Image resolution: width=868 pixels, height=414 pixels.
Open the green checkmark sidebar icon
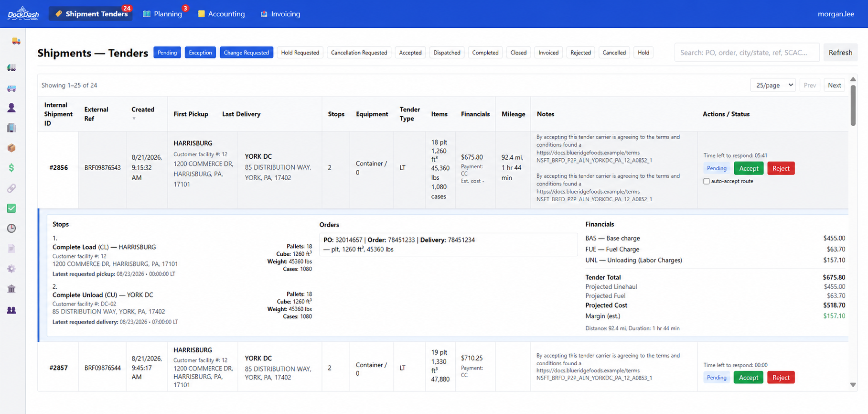[x=11, y=208]
